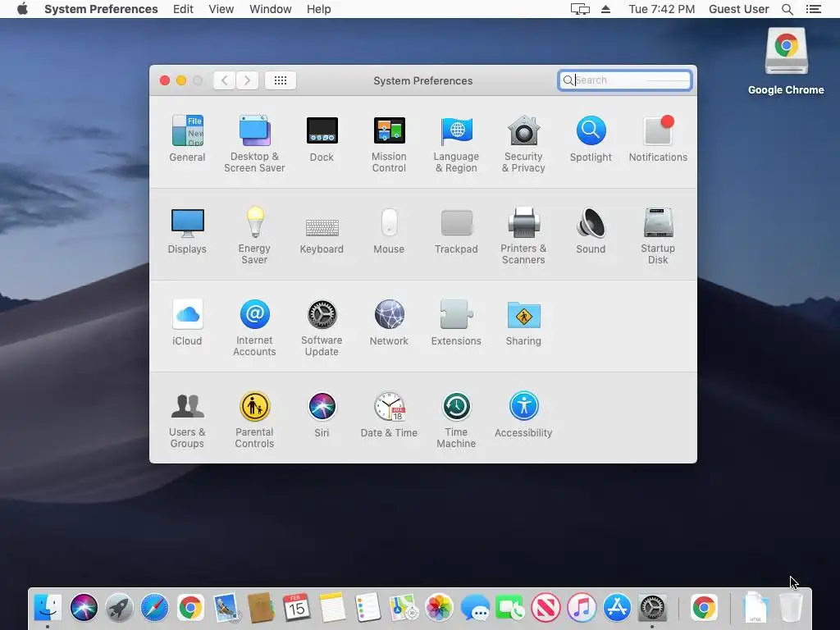
Task: Open Notification Center from the menu bar
Action: tap(814, 9)
